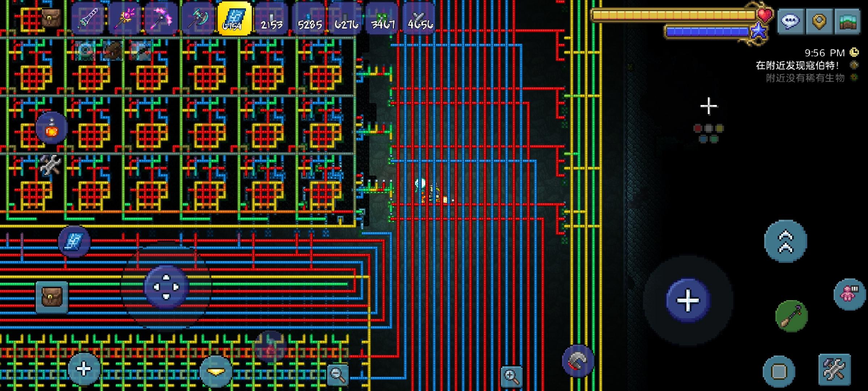Zoom in with the plus magnifier

[512, 377]
